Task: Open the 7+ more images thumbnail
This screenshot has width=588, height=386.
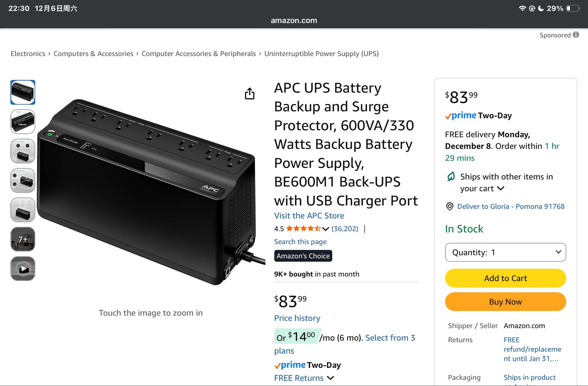Action: (23, 239)
